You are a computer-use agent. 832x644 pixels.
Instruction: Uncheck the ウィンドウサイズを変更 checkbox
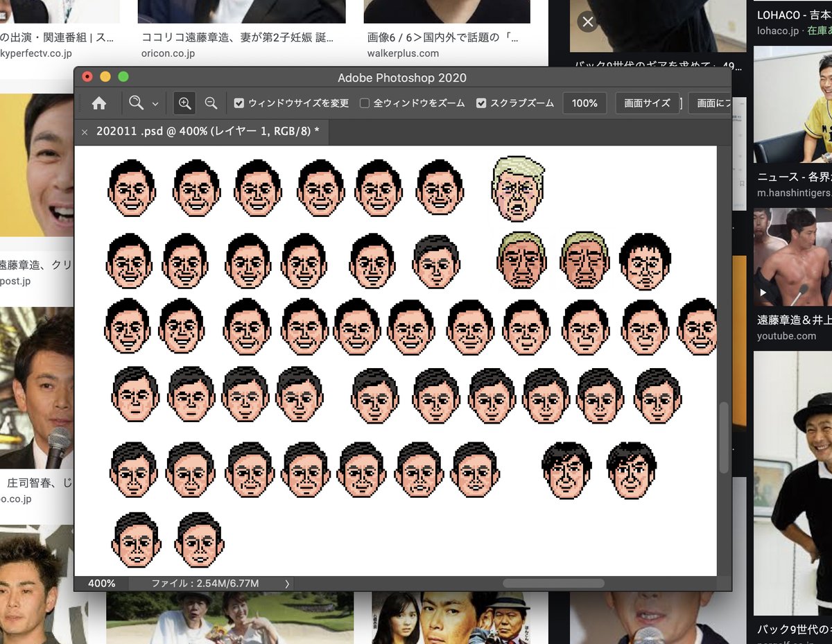point(239,103)
